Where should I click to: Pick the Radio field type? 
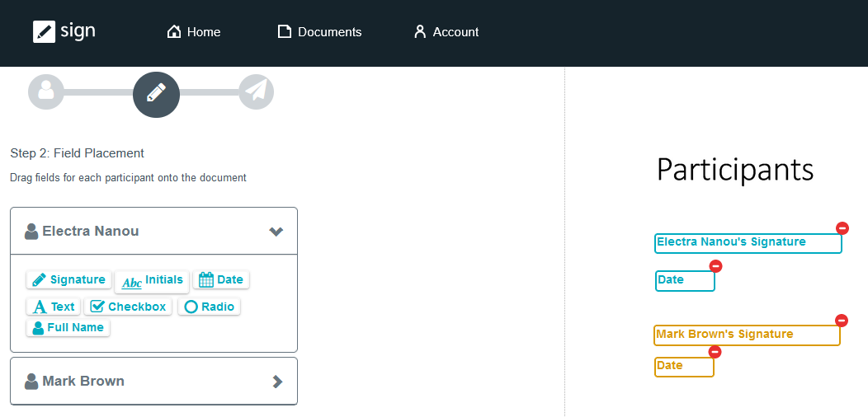tap(210, 307)
